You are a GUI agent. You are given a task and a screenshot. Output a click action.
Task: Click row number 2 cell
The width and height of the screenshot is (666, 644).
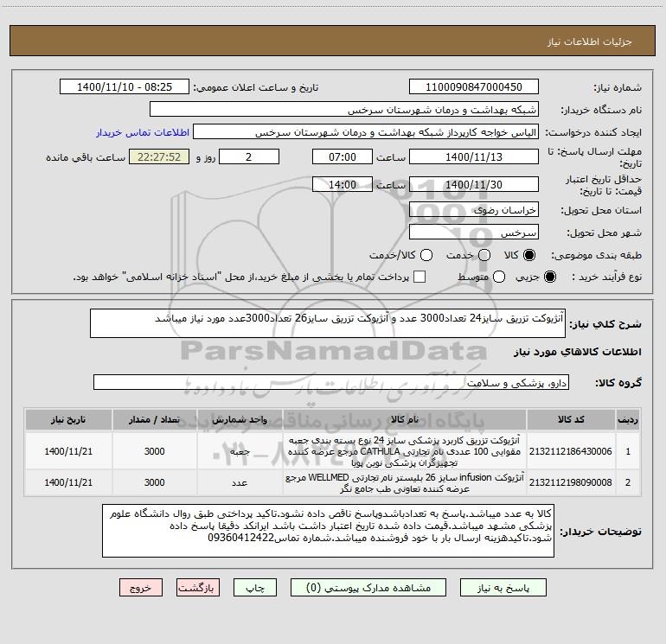coord(628,482)
